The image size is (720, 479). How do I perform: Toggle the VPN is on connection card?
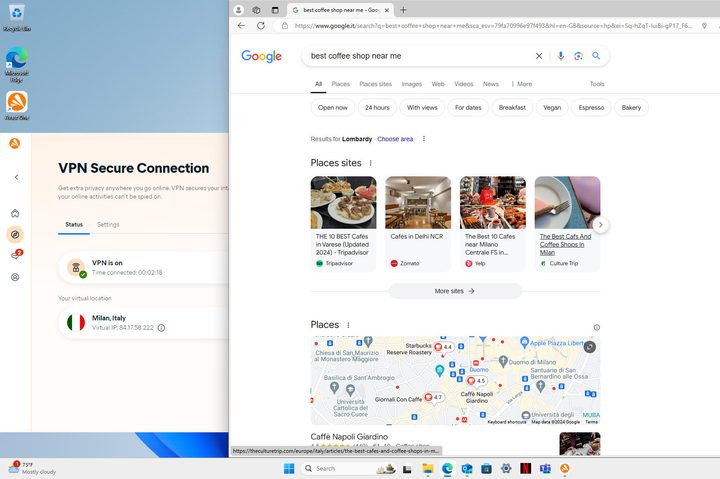tap(144, 267)
